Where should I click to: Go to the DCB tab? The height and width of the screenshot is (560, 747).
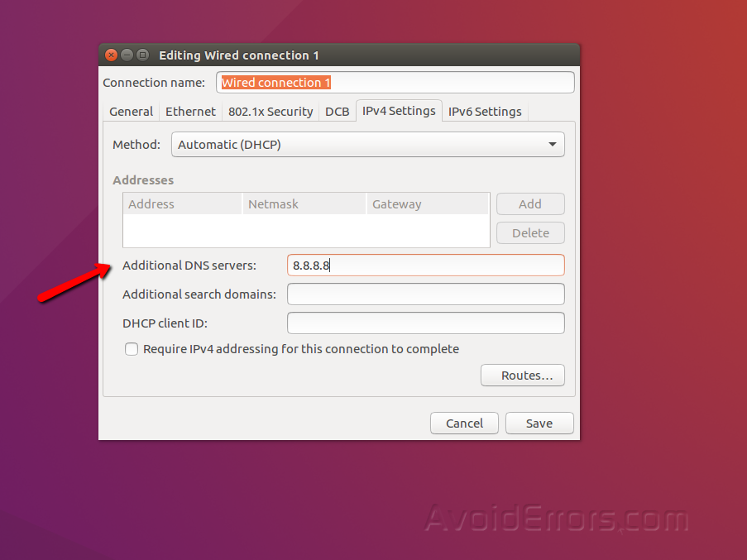337,112
